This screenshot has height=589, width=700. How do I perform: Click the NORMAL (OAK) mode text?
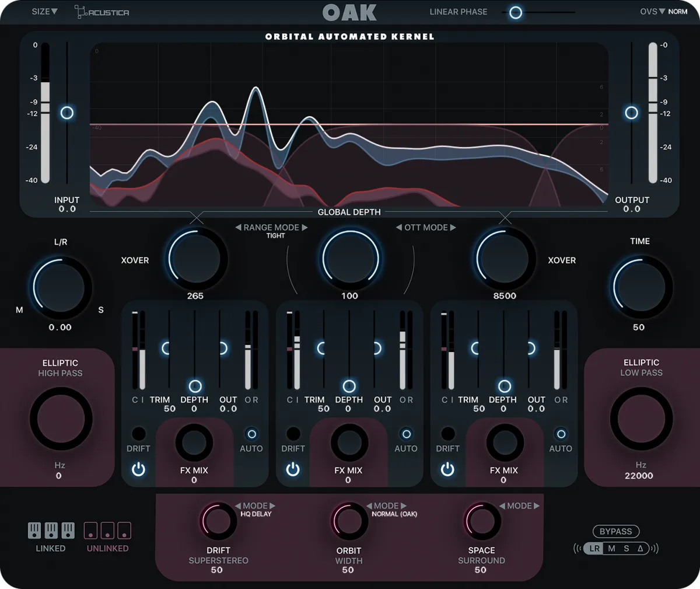(394, 514)
